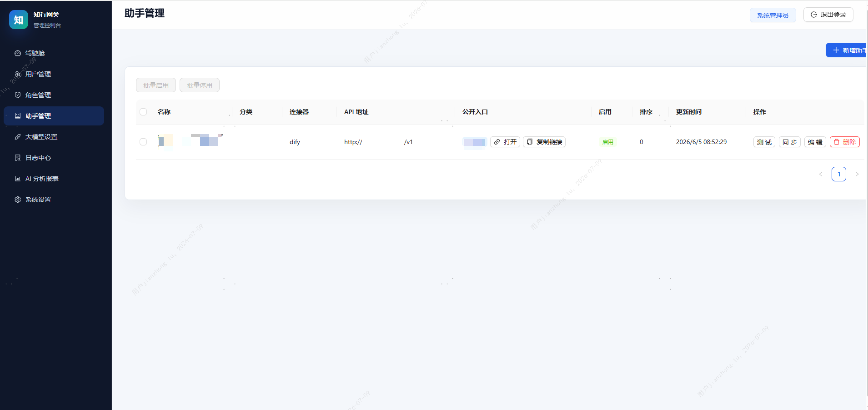The width and height of the screenshot is (868, 410).
Task: Select 大模型设置 in sidebar
Action: click(54, 137)
